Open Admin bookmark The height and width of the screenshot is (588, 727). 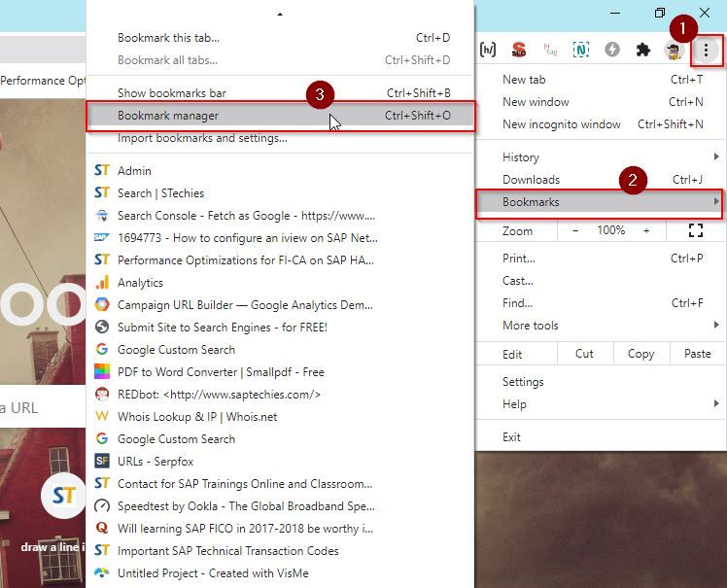coord(280,171)
